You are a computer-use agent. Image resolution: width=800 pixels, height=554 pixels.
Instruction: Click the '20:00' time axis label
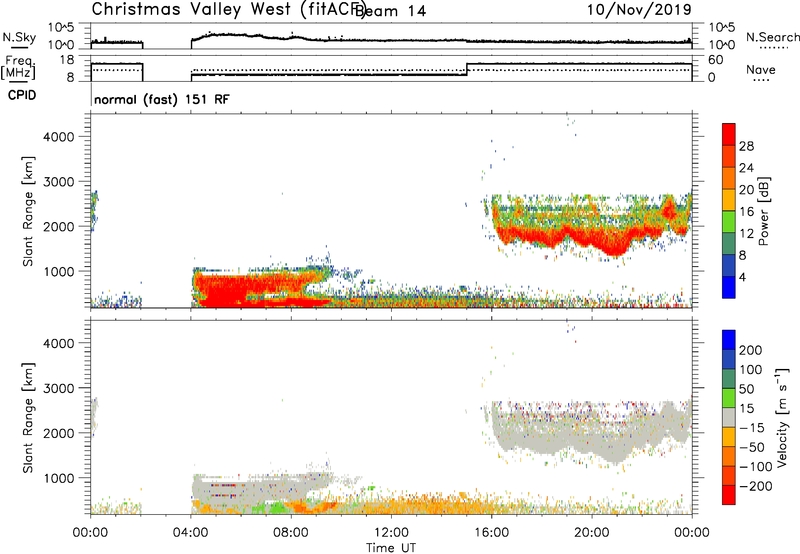click(x=592, y=533)
